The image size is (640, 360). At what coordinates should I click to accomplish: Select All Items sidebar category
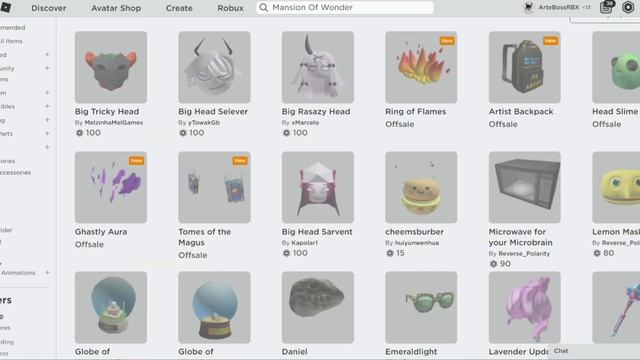tap(11, 41)
